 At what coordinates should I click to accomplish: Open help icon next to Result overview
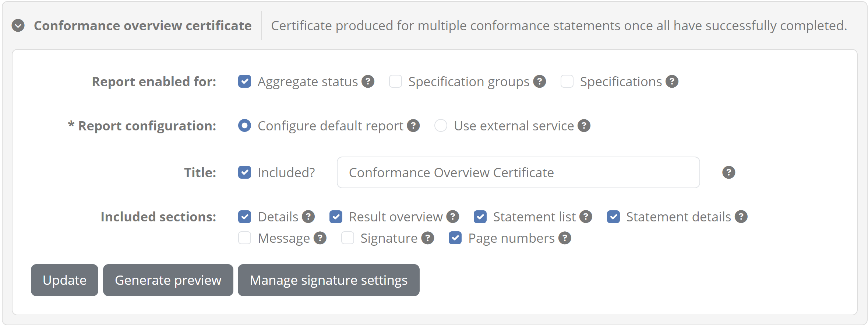pos(453,217)
